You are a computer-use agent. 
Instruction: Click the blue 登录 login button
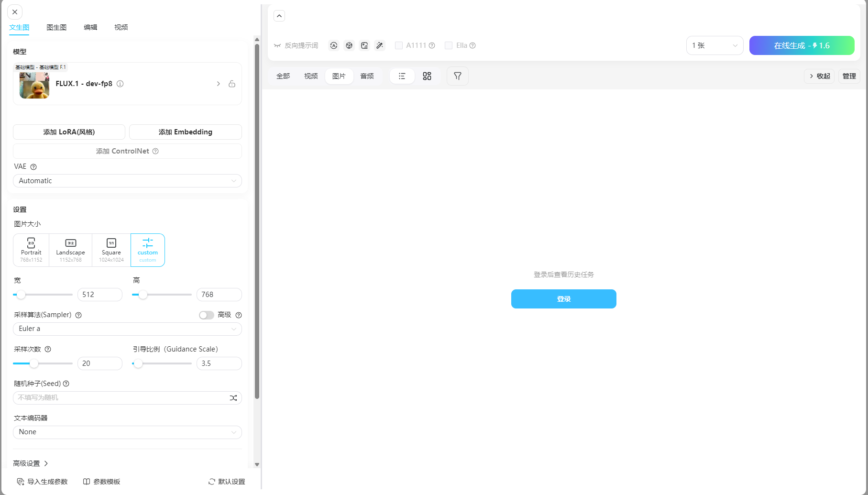563,299
